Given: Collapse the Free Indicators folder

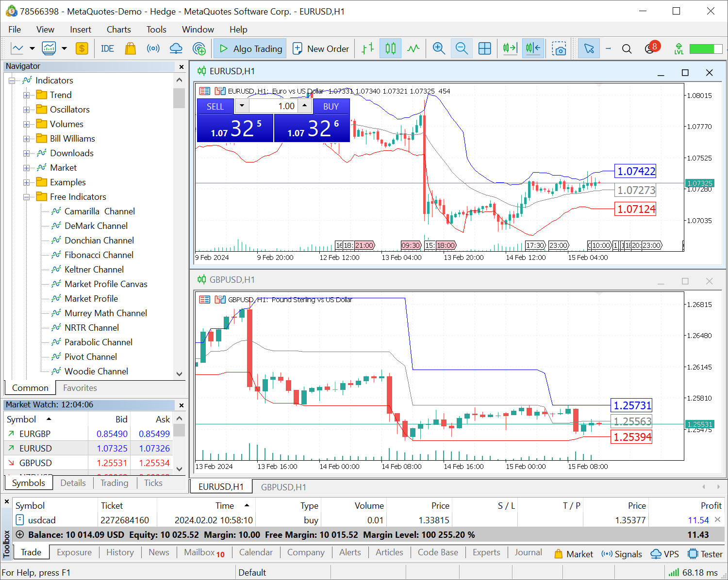Looking at the screenshot, I should [27, 197].
